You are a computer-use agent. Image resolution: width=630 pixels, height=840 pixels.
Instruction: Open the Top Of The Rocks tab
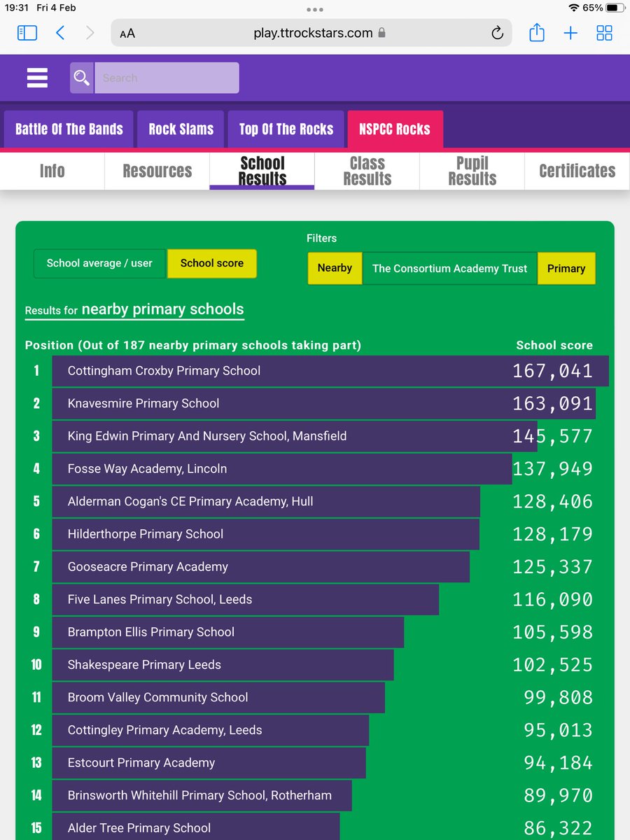[286, 129]
